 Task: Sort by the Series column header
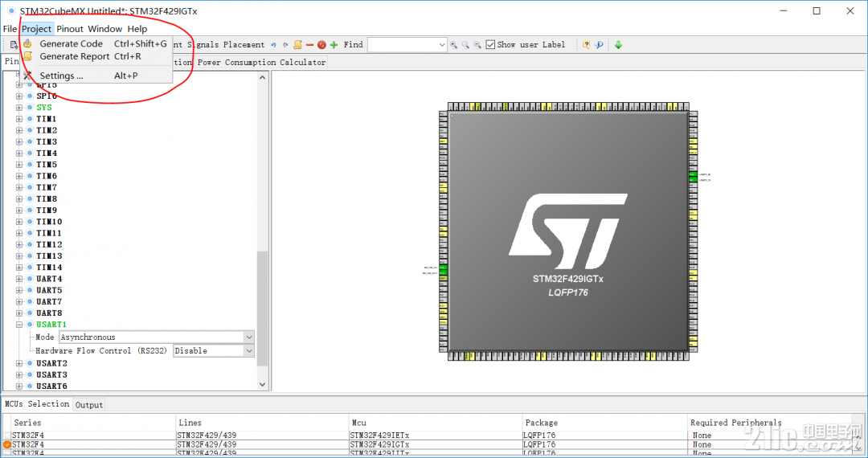(92, 423)
